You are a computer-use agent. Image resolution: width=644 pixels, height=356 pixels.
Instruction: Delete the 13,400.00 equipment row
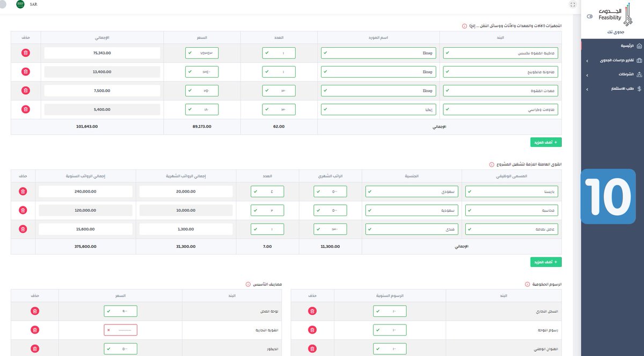25,72
